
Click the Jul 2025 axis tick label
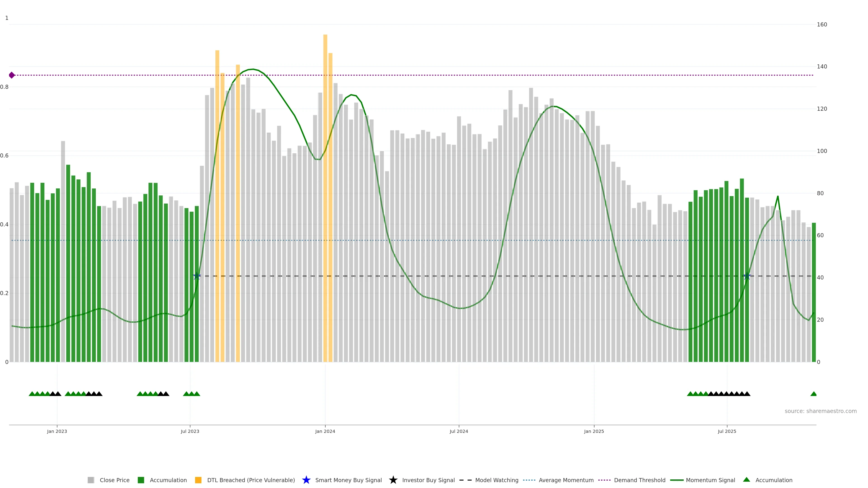pos(727,431)
